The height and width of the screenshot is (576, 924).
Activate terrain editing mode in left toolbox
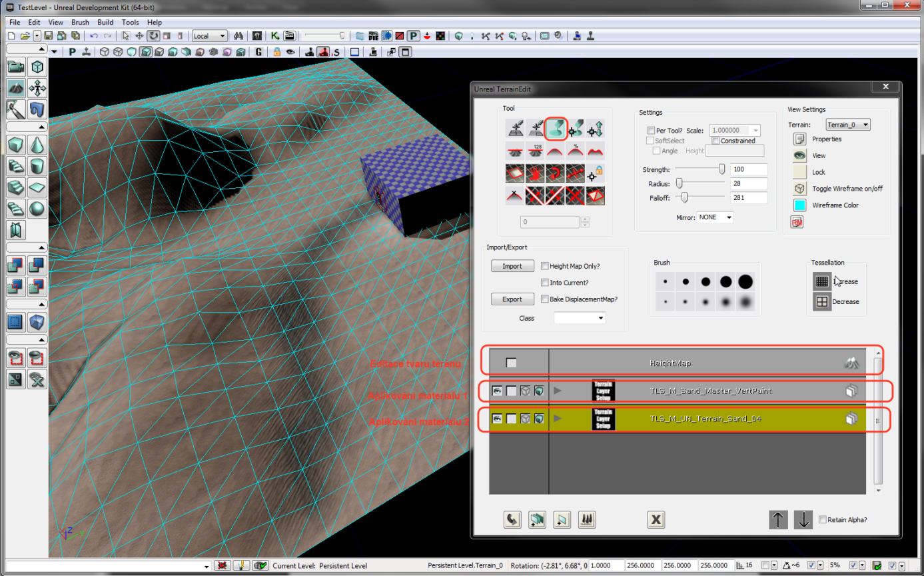tap(16, 87)
